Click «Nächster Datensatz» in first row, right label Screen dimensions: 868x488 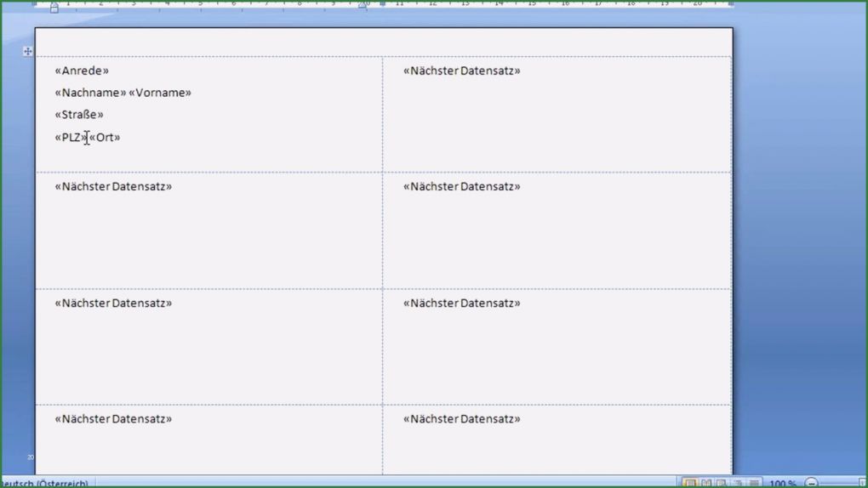462,71
